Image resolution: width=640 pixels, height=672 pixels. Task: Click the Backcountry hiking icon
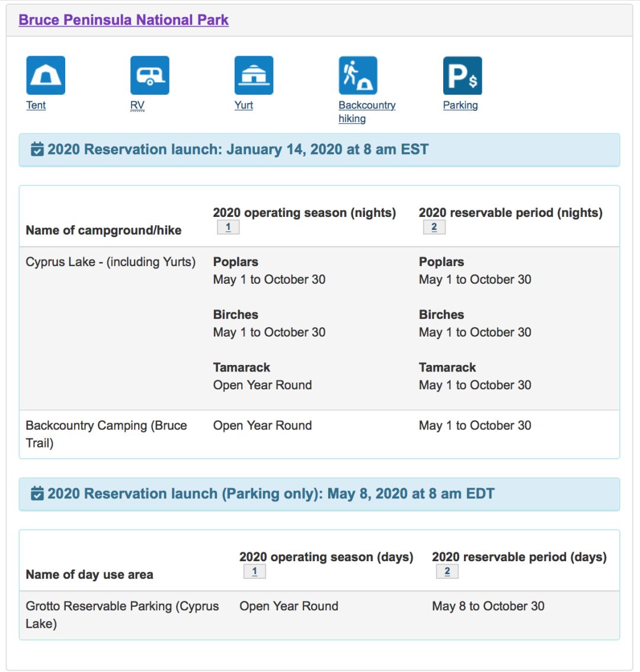click(x=358, y=75)
